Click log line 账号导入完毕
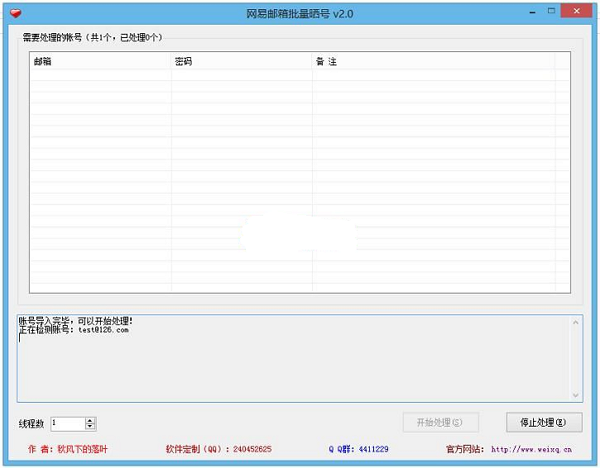Viewport: 600px width, 468px height. pyautogui.click(x=75, y=321)
